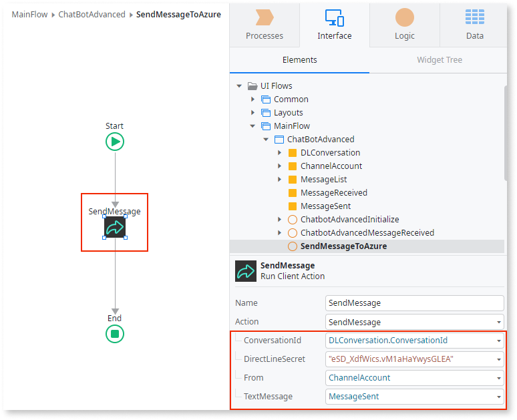
Task: Click the Processes arrow icon
Action: [265, 17]
